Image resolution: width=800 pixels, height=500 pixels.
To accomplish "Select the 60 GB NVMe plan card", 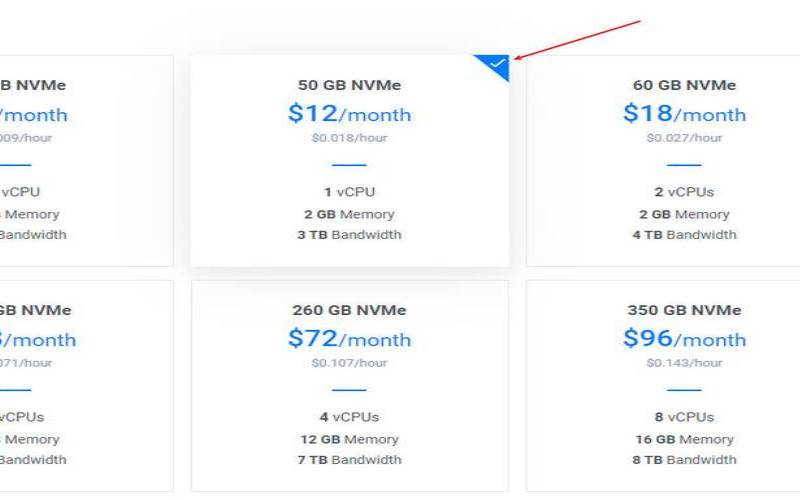I will click(x=663, y=160).
